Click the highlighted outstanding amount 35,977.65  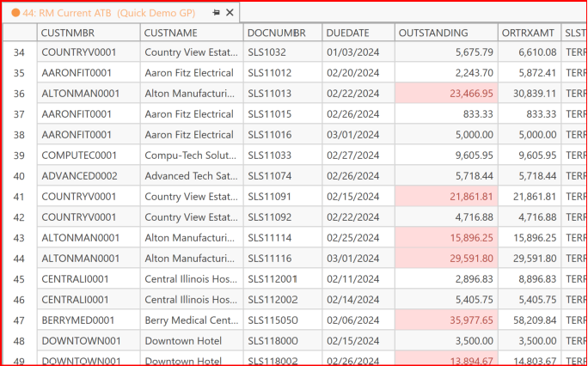click(x=446, y=320)
